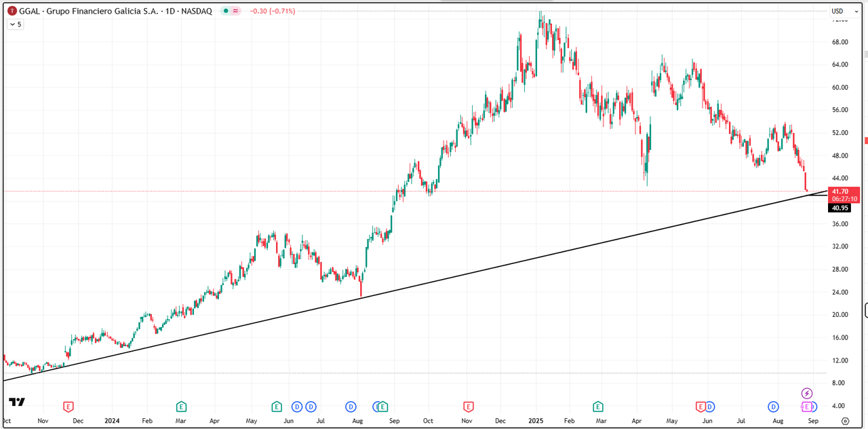
Task: Open the red earnings marker near Dec 2023
Action: [x=68, y=407]
